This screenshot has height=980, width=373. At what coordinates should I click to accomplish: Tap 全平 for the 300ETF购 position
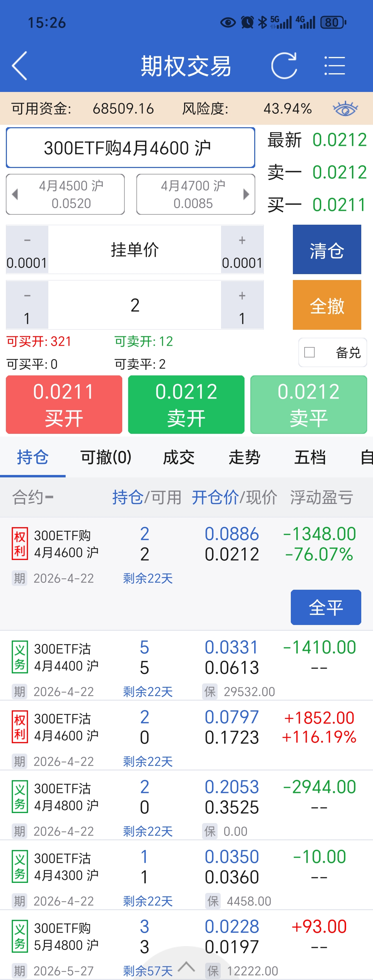[x=326, y=608]
